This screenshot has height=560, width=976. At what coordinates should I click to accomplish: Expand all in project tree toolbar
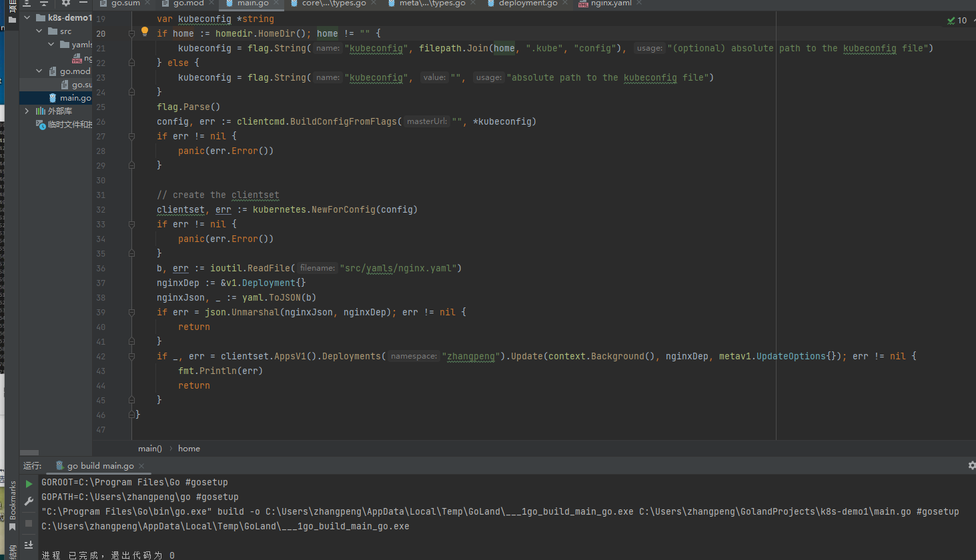(27, 3)
